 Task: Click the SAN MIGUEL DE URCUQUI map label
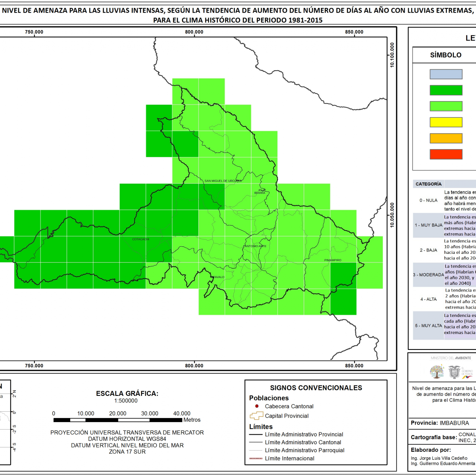(223, 181)
